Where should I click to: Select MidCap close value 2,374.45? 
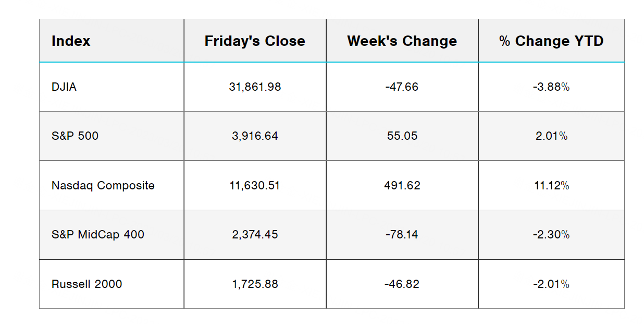[255, 235]
